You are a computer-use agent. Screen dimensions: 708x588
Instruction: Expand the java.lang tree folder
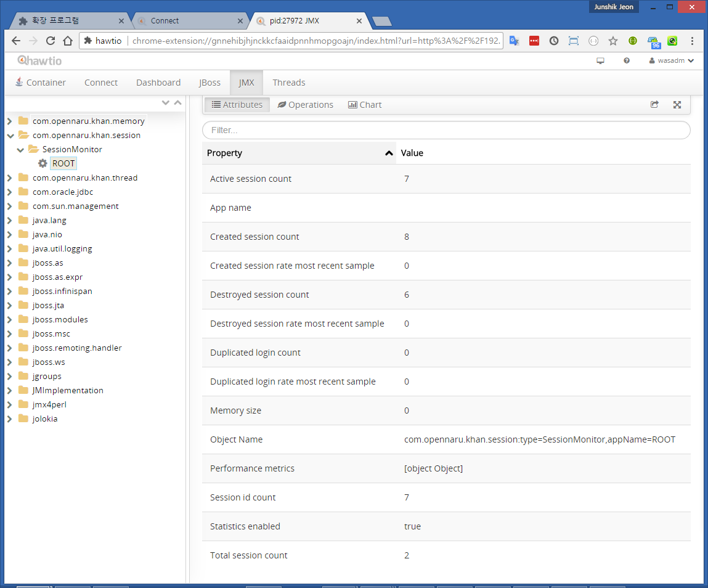10,220
